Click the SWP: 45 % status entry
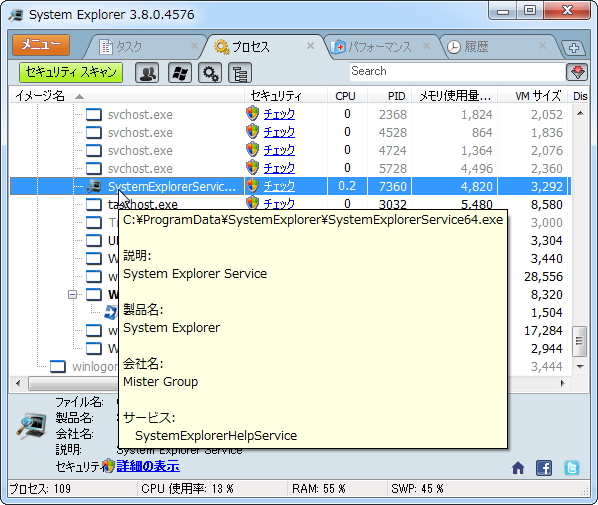 [417, 489]
